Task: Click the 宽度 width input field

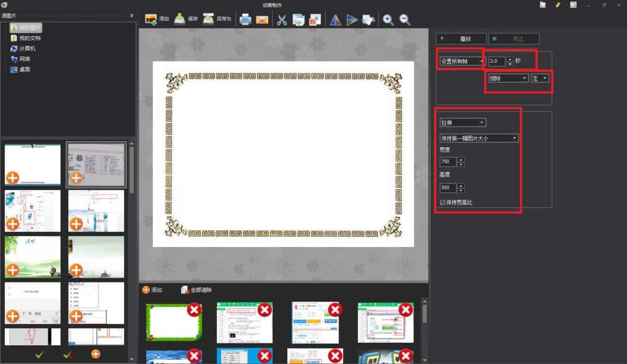Action: coord(448,162)
